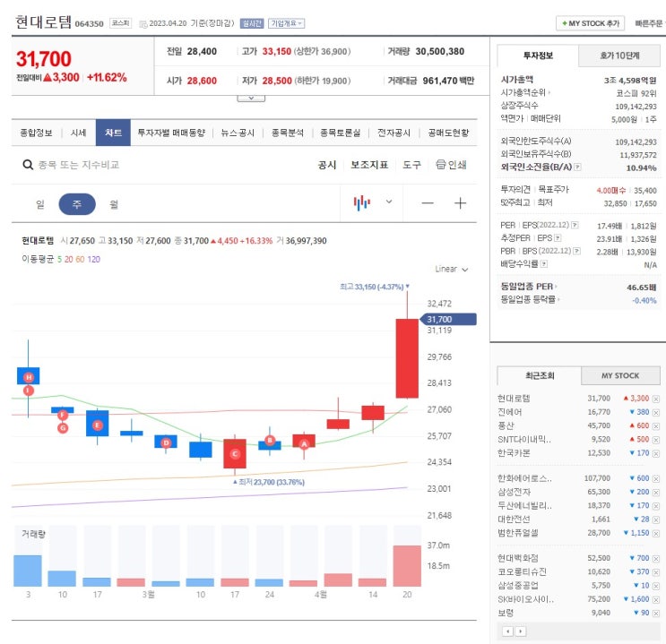Image resolution: width=666 pixels, height=644 pixels.
Task: Open Linear scale dropdown
Action: click(452, 269)
